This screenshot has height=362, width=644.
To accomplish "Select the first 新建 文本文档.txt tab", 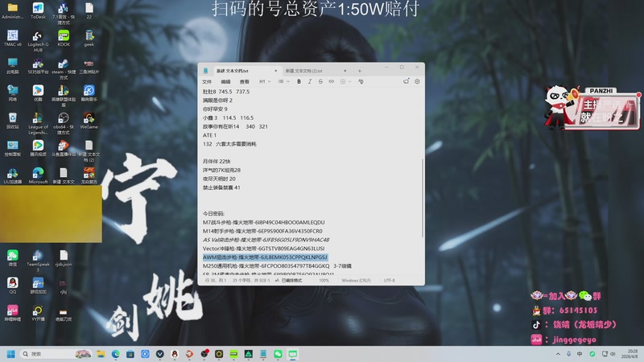I will point(233,71).
